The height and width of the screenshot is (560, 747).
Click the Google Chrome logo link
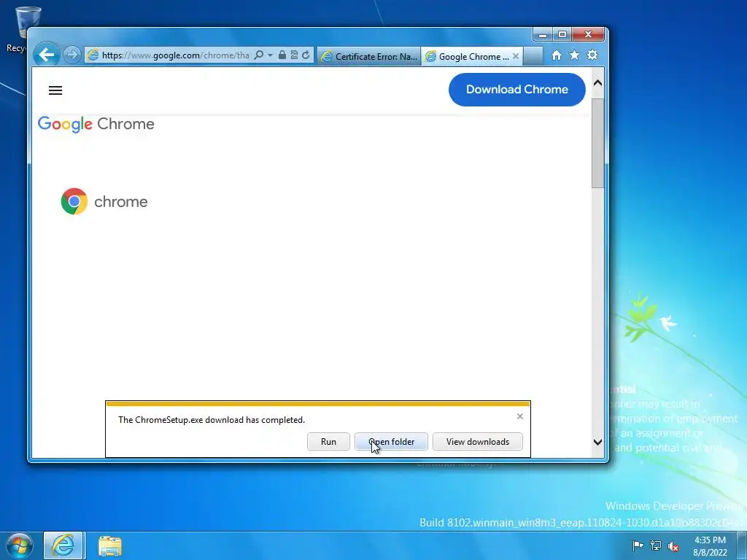pyautogui.click(x=96, y=124)
